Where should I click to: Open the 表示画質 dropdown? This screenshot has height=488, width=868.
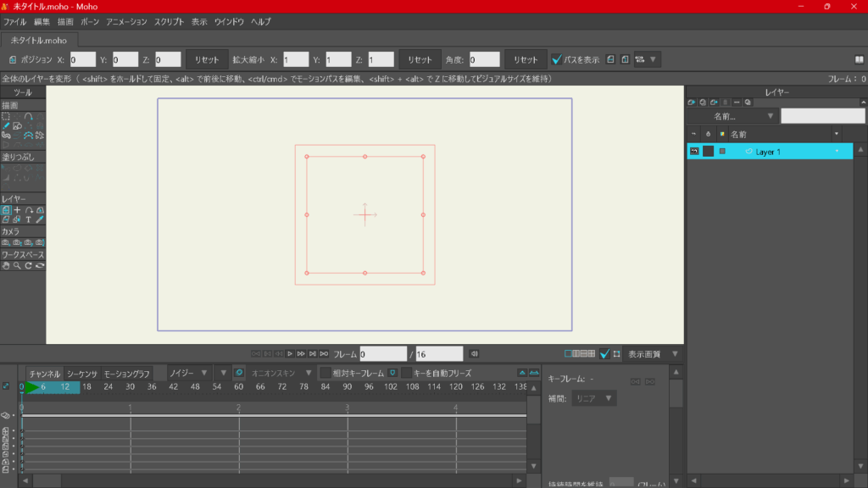coord(652,354)
